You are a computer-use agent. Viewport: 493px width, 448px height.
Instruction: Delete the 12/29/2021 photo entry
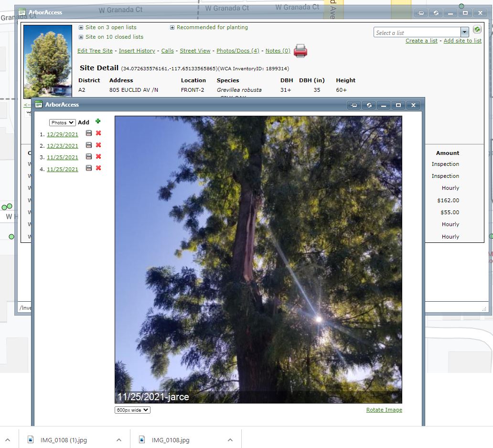tap(98, 133)
